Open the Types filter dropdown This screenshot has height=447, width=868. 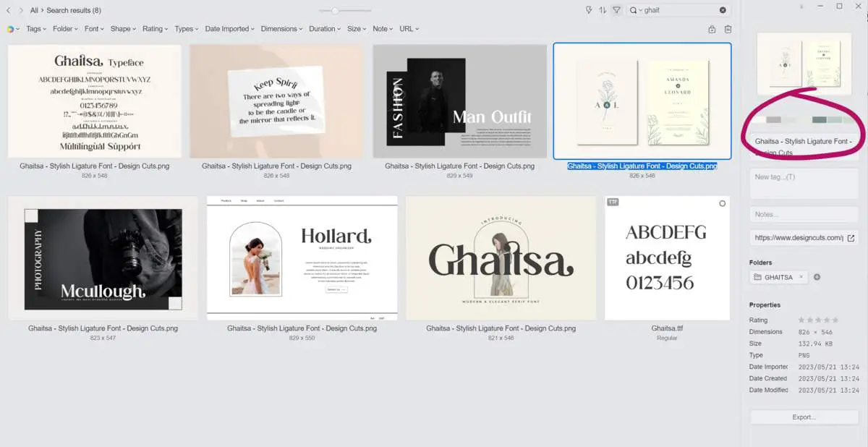(x=187, y=29)
